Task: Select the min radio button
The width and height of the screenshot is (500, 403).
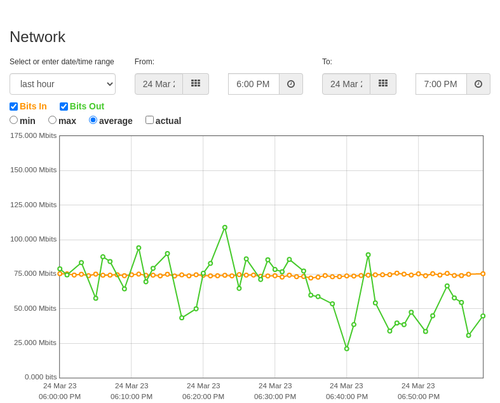Action: pos(14,120)
